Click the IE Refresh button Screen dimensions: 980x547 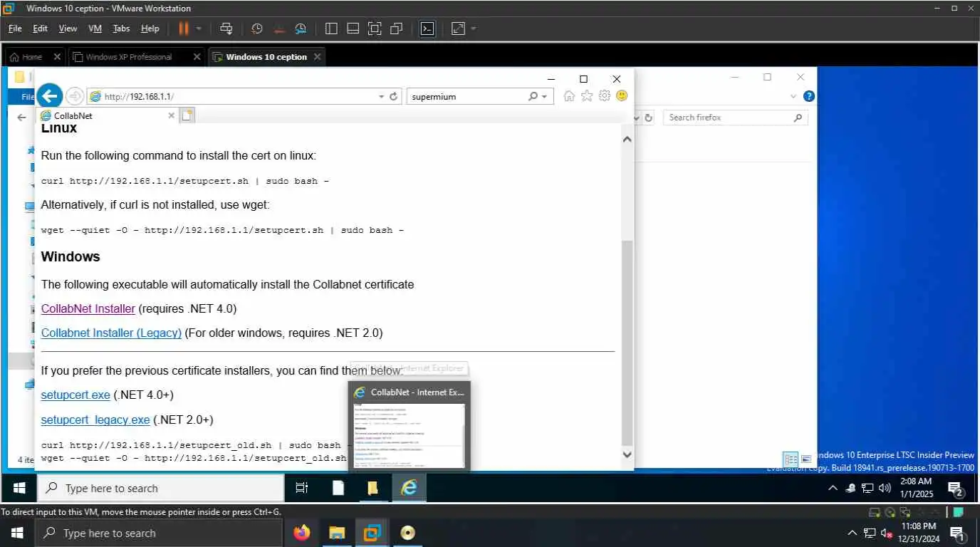(393, 96)
